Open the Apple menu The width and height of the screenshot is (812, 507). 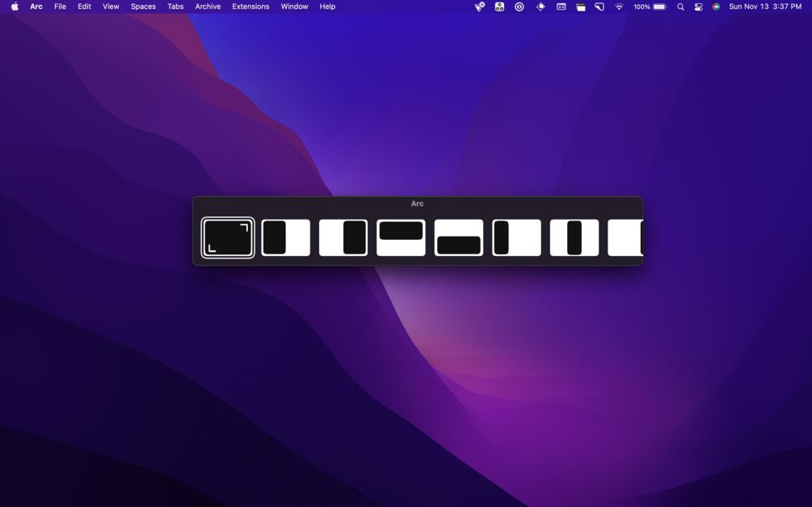(14, 6)
